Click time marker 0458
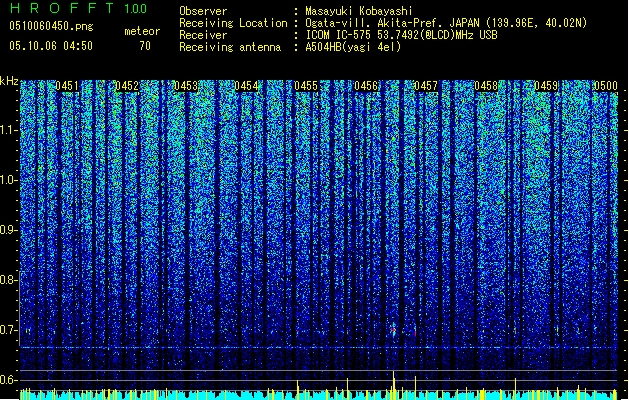The width and height of the screenshot is (629, 400). [x=486, y=86]
